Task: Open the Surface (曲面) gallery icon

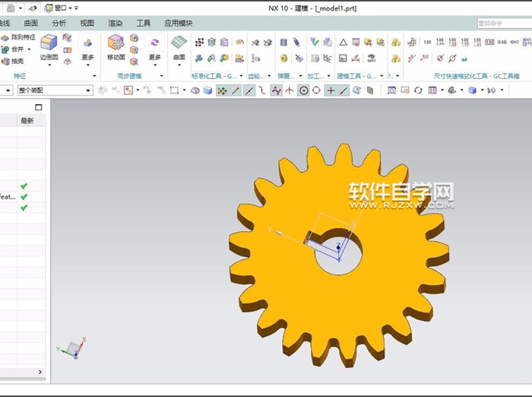Action: click(x=179, y=43)
